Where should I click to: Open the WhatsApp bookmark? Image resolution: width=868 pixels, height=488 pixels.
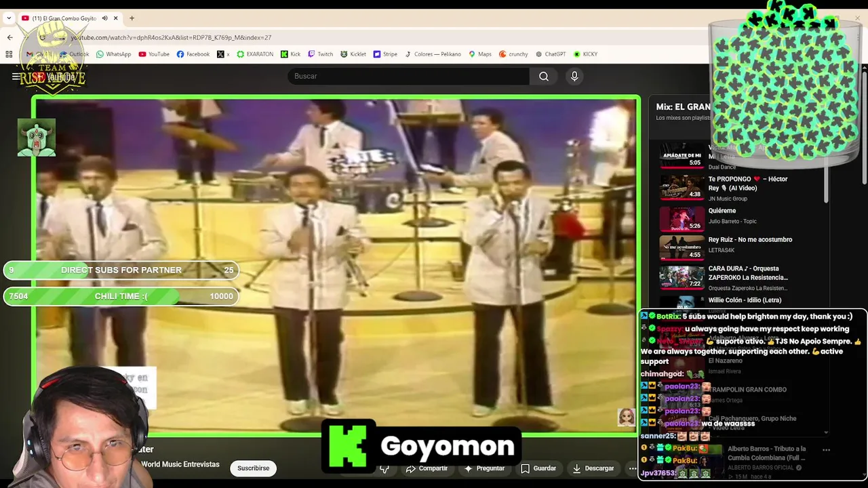point(114,54)
